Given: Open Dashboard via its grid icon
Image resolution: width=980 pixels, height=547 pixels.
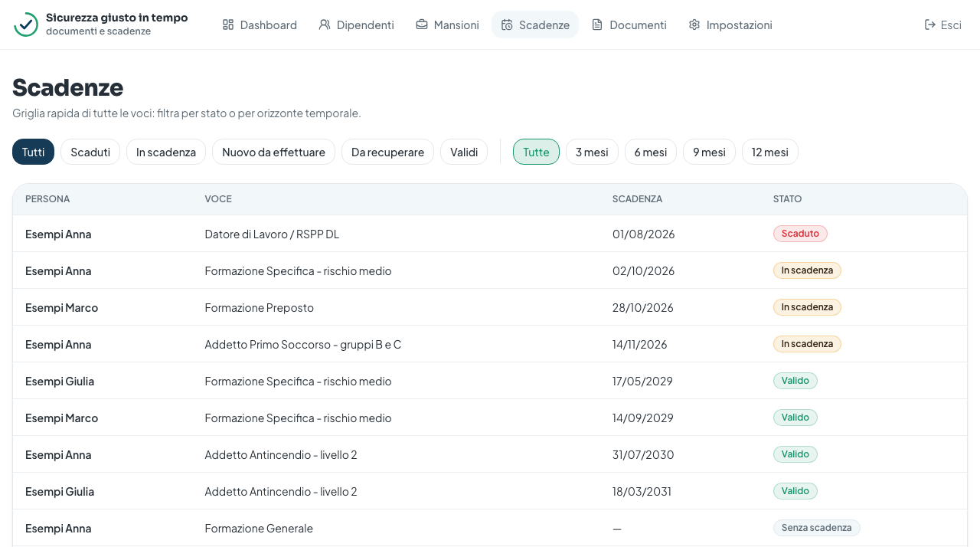Looking at the screenshot, I should point(228,25).
